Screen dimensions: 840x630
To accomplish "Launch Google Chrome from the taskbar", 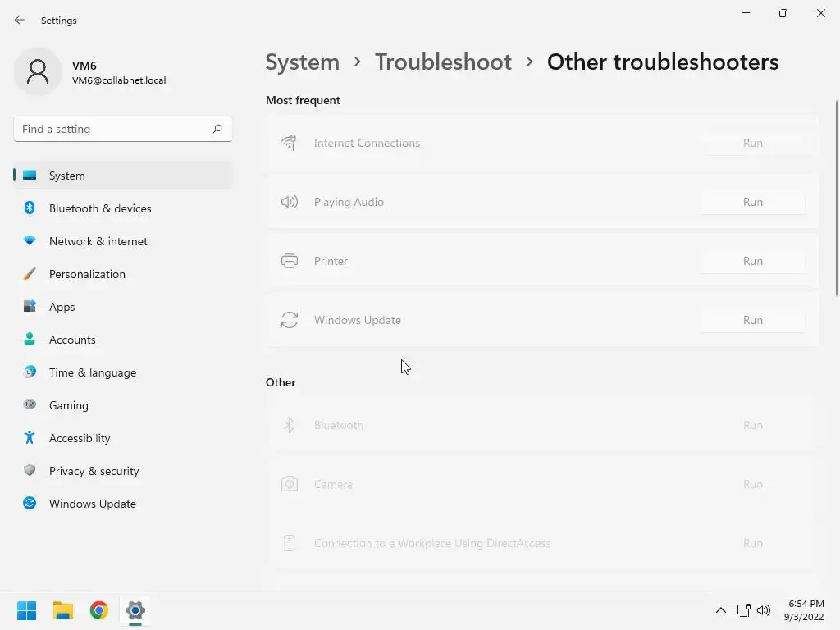I will (x=99, y=610).
